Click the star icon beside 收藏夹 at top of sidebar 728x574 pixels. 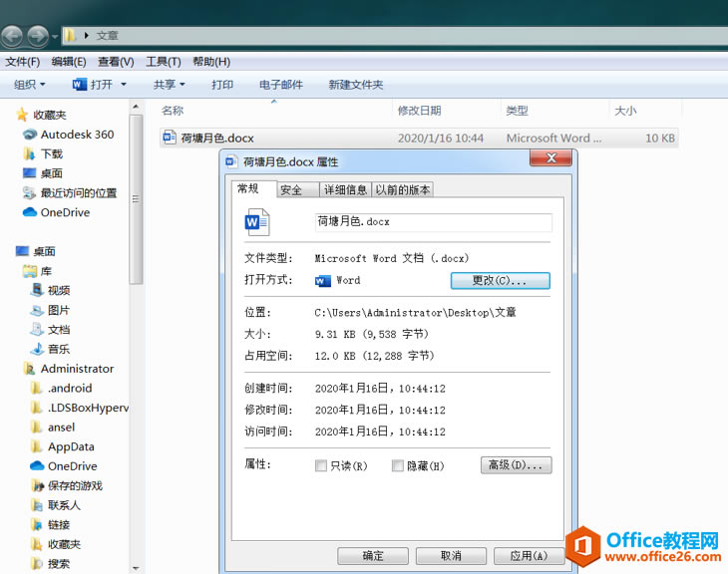click(22, 115)
